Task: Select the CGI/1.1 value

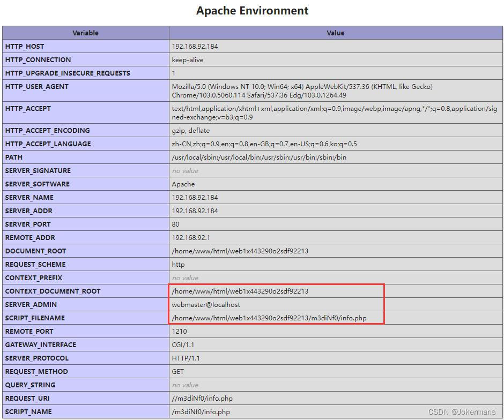Action: (183, 345)
